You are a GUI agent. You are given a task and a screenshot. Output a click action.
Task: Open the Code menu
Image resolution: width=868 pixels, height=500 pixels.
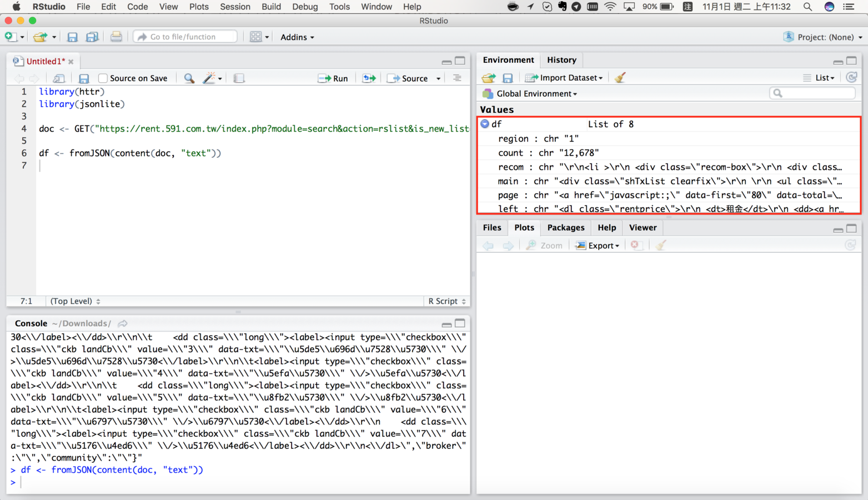137,7
